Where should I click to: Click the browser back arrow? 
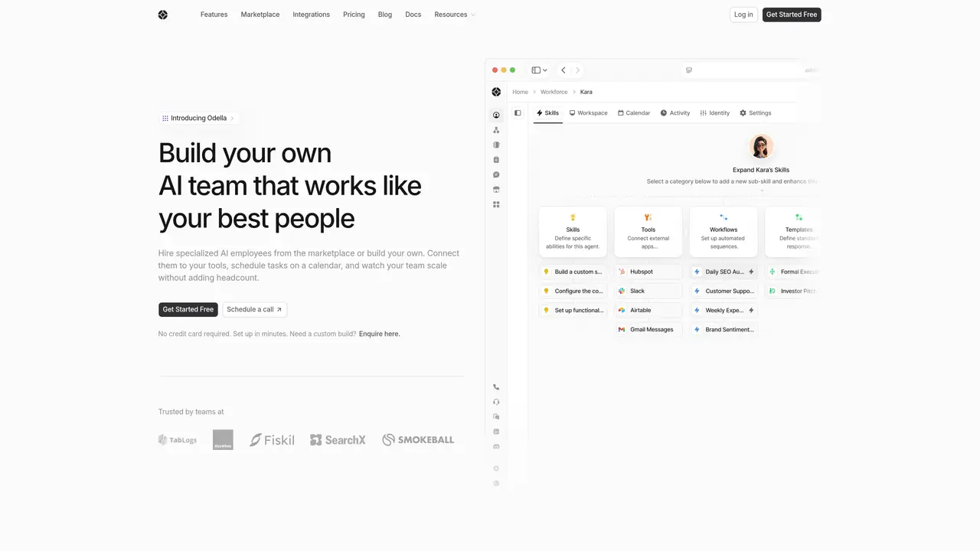point(563,70)
